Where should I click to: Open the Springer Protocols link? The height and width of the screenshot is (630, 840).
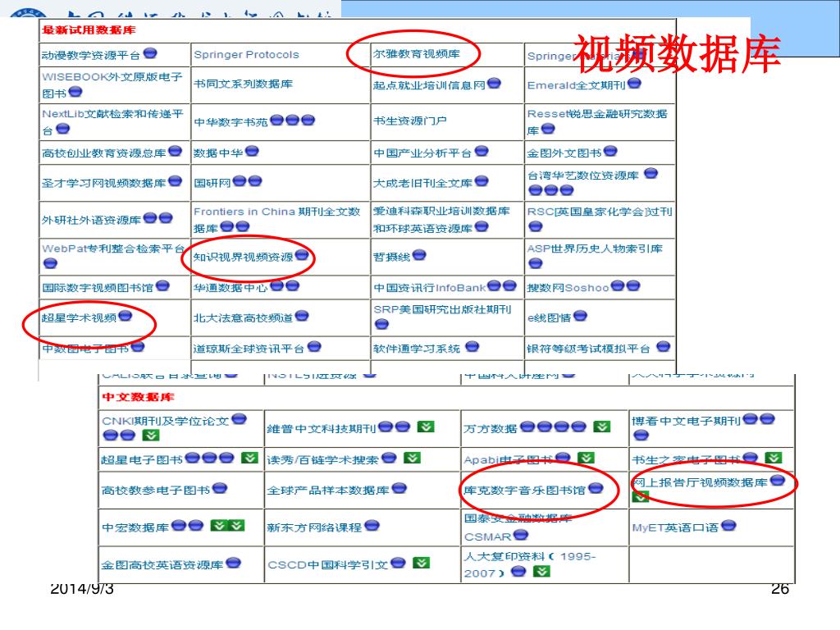pyautogui.click(x=246, y=55)
